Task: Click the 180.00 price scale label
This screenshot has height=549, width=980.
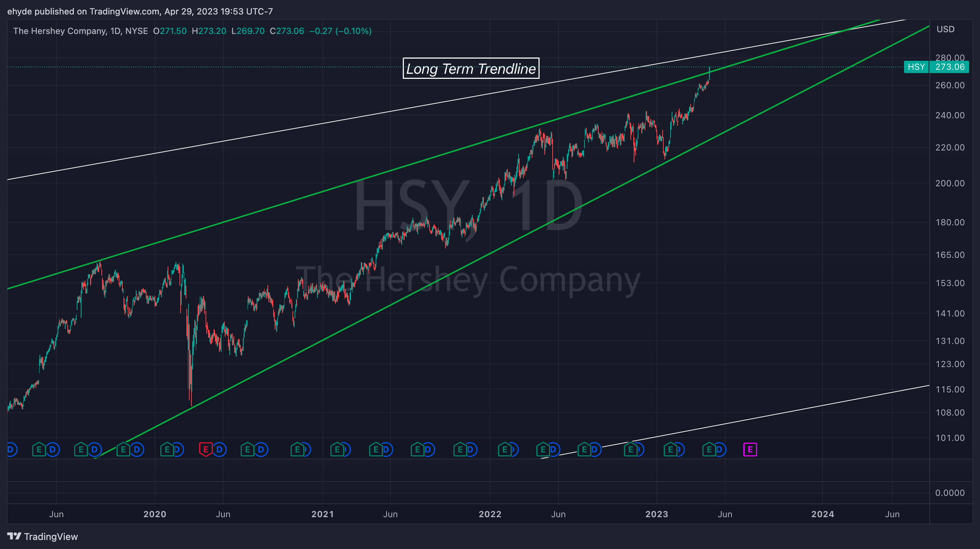Action: pos(950,222)
